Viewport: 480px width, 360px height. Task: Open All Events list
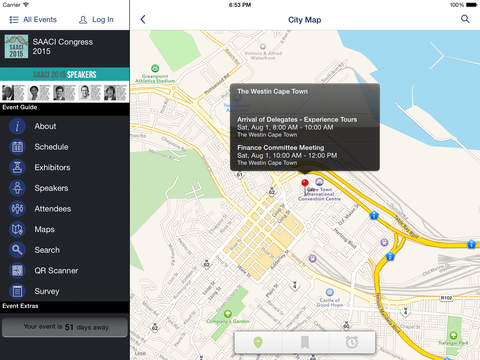[x=33, y=20]
